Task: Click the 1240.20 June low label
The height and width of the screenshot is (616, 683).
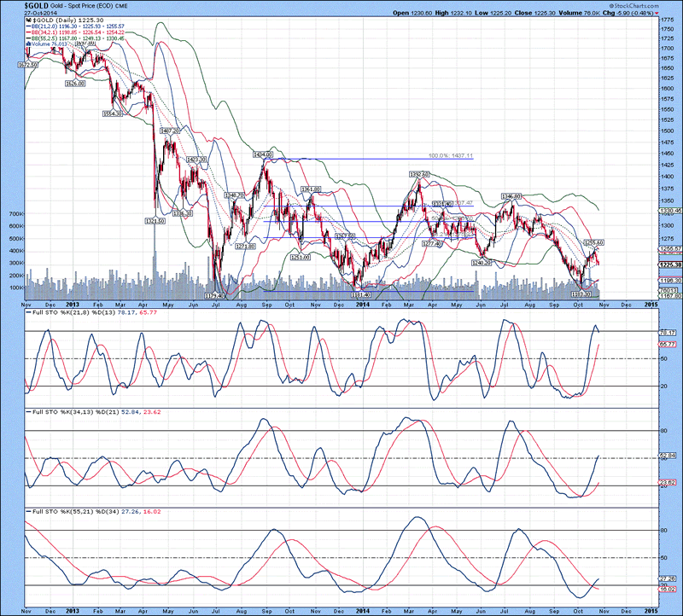Action: (x=482, y=263)
